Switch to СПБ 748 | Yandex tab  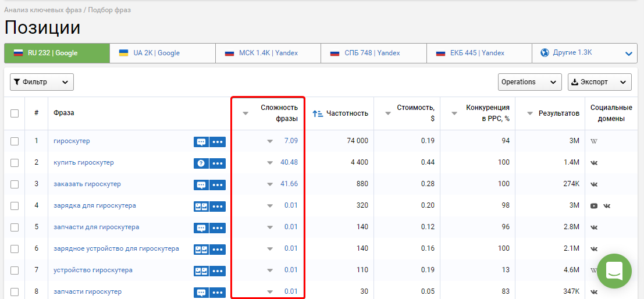tap(373, 53)
